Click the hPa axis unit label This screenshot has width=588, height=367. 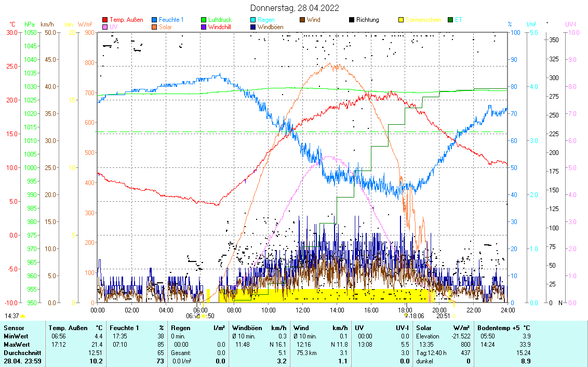[30, 24]
